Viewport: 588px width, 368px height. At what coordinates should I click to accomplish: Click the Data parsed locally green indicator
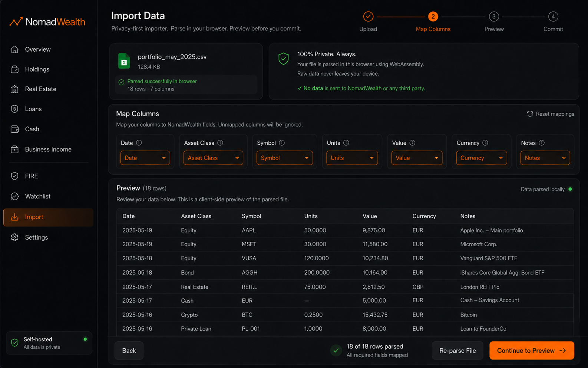[x=570, y=189]
